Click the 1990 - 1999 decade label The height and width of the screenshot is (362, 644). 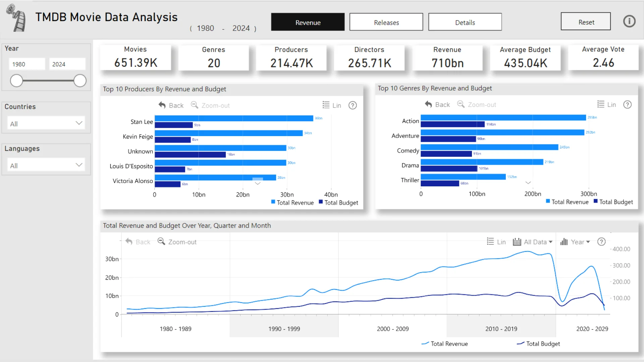[x=284, y=329]
